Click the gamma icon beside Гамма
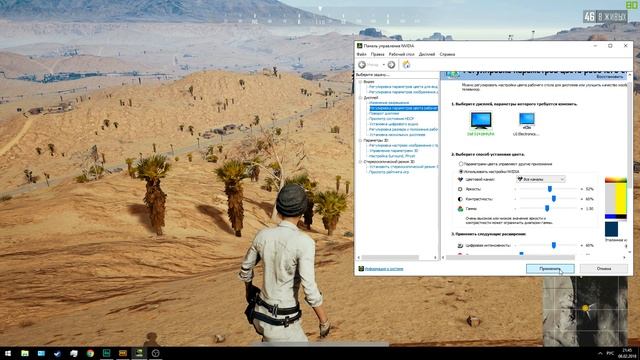 point(460,209)
